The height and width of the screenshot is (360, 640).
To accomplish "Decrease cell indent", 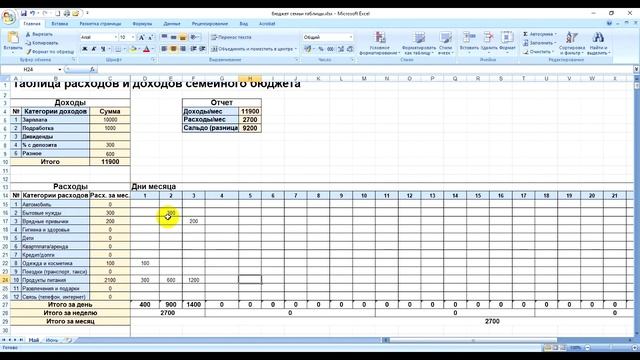I will pyautogui.click(x=193, y=49).
